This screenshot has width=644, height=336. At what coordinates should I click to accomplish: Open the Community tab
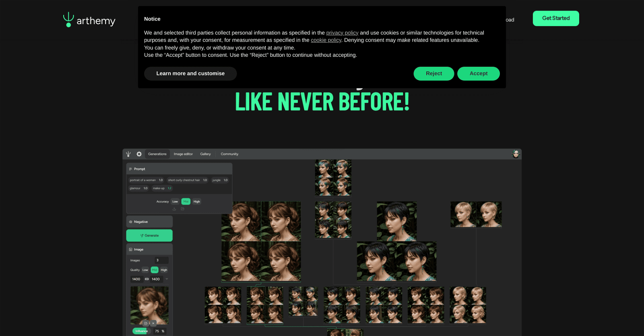229,154
